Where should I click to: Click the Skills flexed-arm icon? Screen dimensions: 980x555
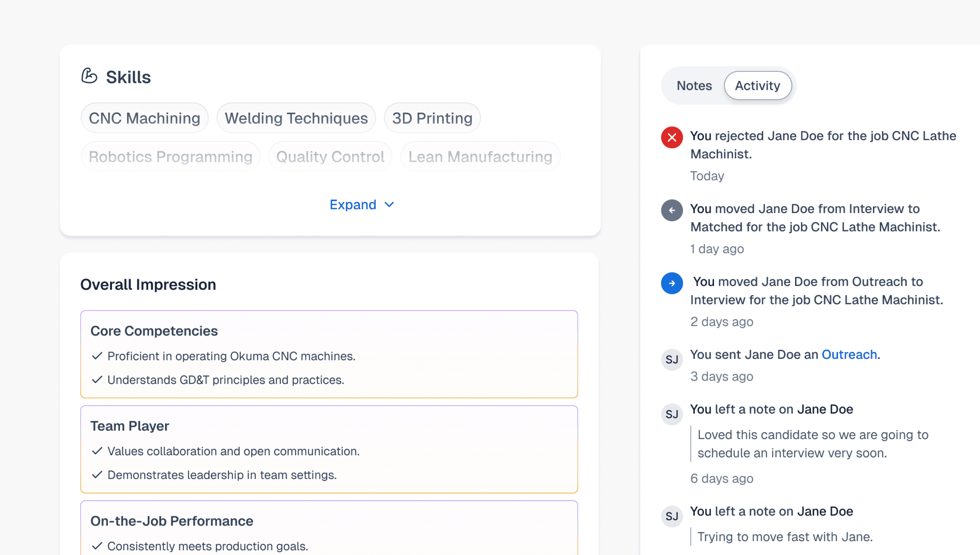[x=89, y=76]
